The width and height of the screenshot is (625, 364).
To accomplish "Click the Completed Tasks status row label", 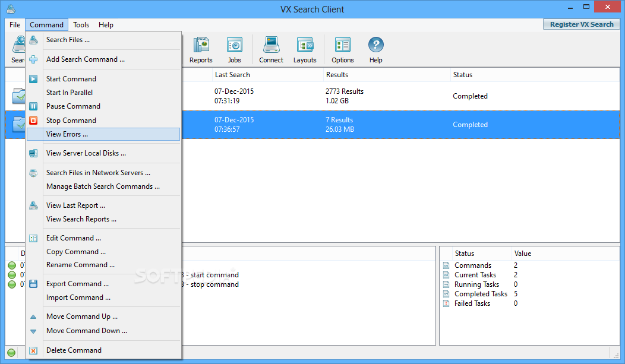I will (x=481, y=294).
